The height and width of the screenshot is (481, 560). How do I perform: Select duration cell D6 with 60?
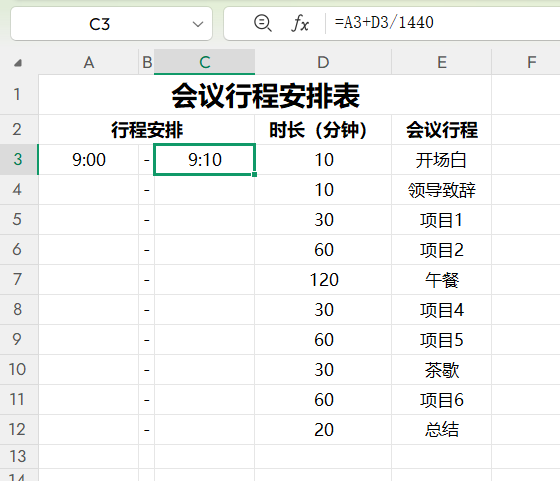coord(323,250)
